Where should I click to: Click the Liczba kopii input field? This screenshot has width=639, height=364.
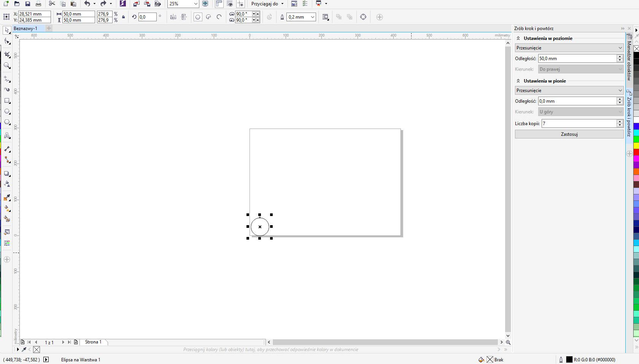[x=578, y=124]
